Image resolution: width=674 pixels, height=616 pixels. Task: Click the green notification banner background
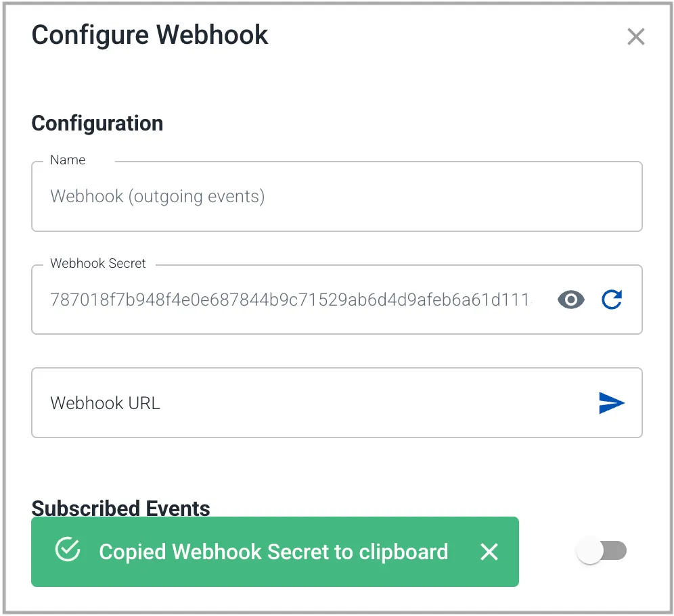tap(275, 552)
